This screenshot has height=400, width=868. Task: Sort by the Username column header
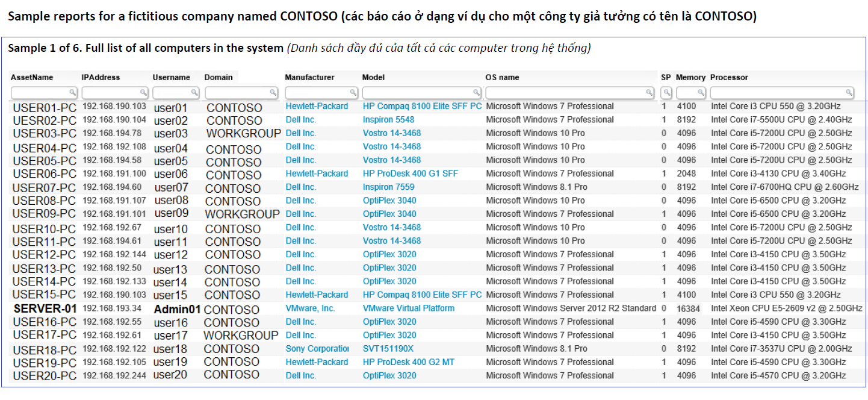(172, 77)
